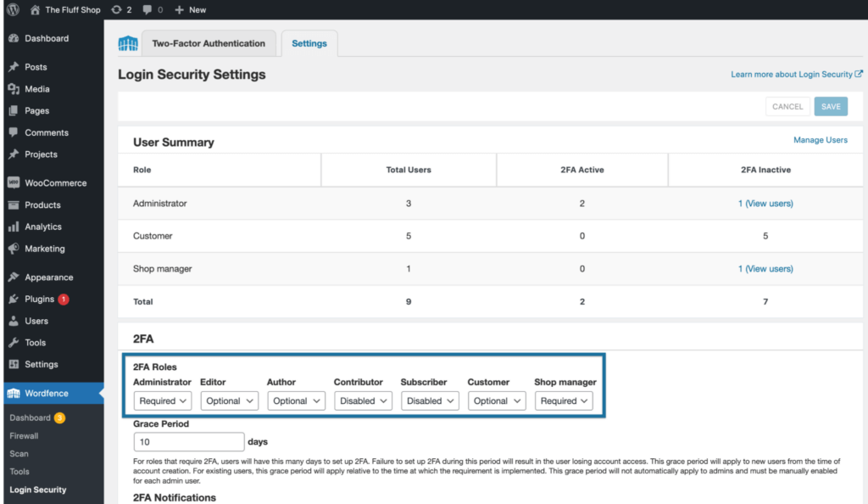
Task: Select the Settings tab
Action: [309, 43]
